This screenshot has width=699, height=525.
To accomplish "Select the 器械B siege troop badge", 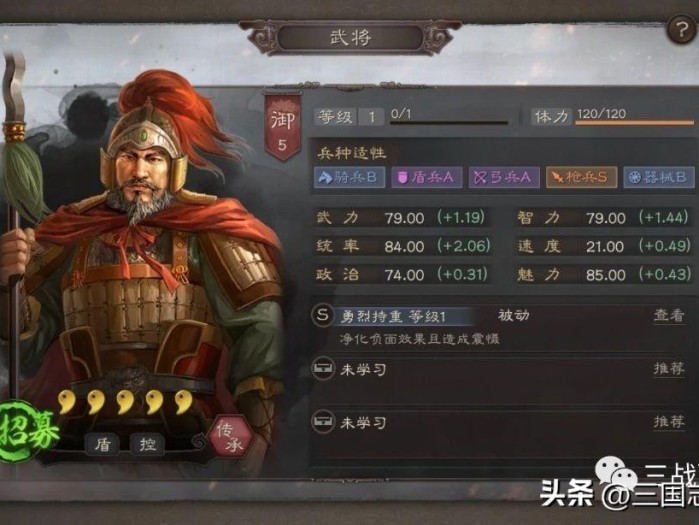I will (x=659, y=177).
